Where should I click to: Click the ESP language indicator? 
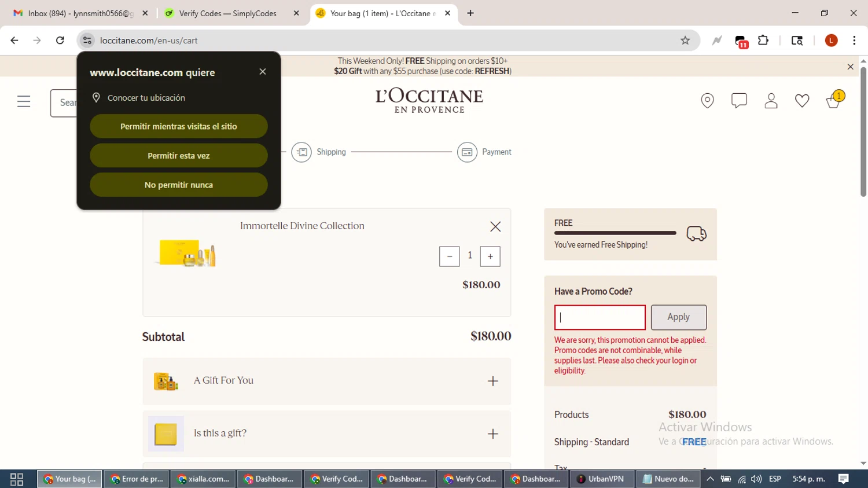tap(775, 479)
